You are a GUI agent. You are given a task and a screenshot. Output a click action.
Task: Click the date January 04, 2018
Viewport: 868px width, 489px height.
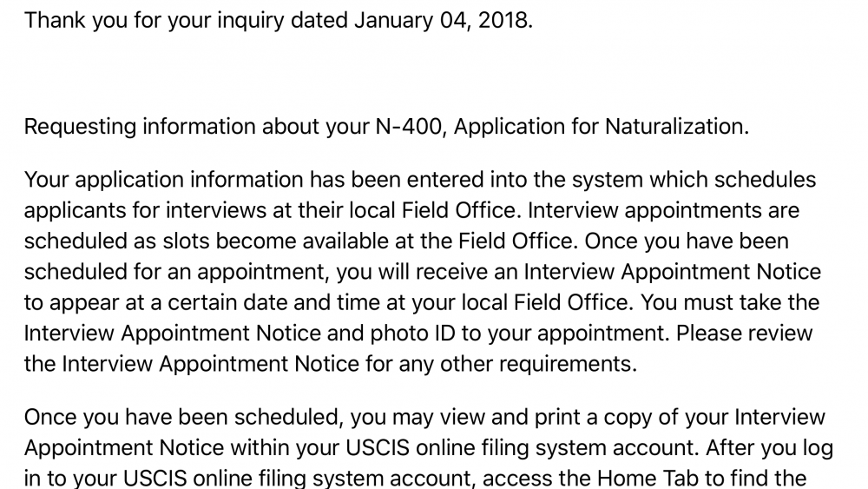click(443, 21)
